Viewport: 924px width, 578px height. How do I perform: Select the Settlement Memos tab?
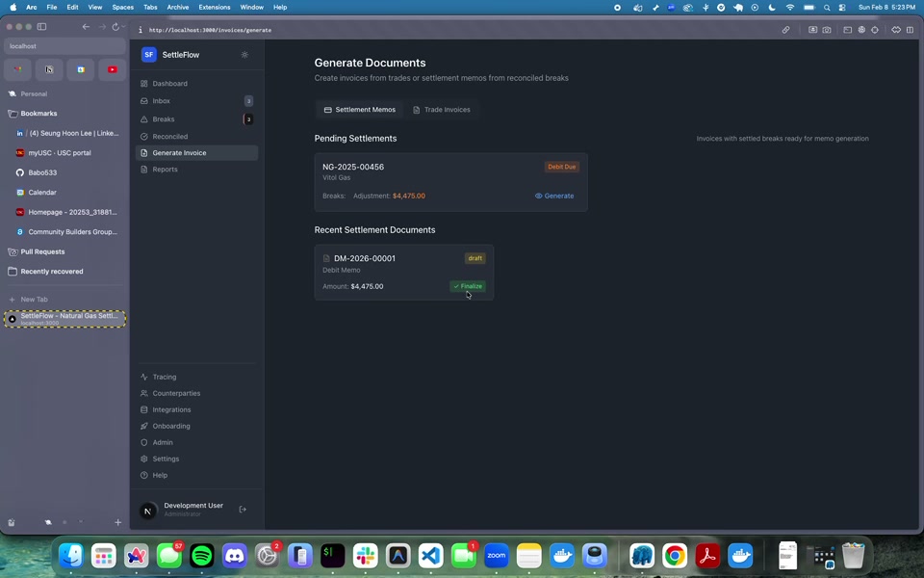(x=359, y=110)
